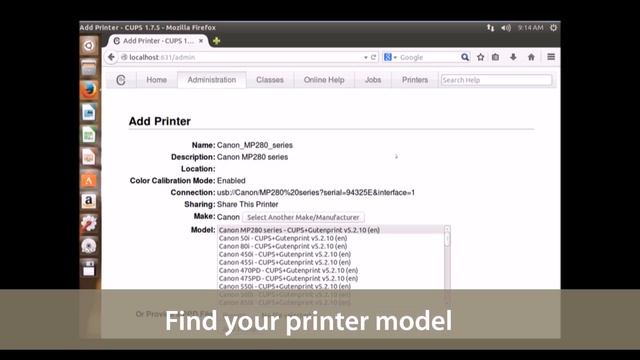Launch LibreOffice Calc from the dock

(x=89, y=135)
